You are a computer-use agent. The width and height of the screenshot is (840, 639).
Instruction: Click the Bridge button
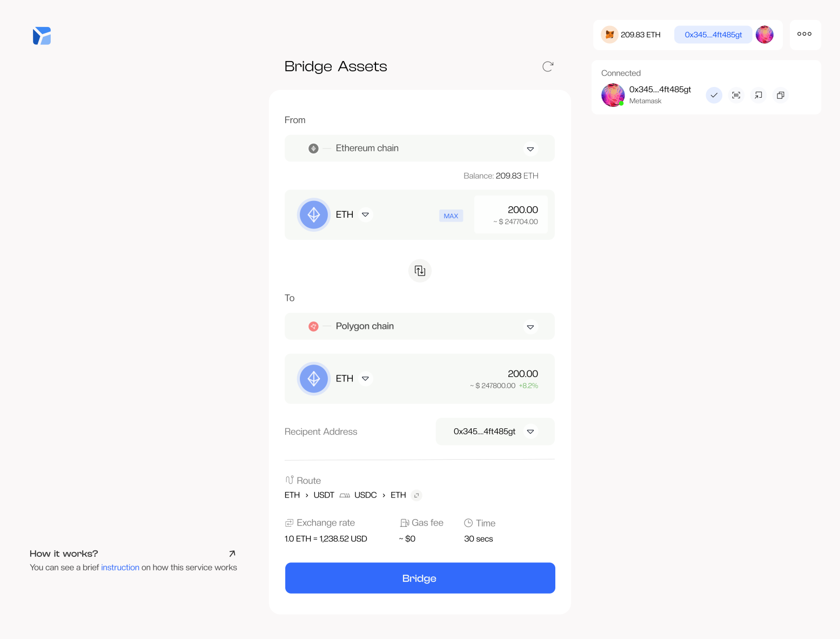click(x=420, y=578)
